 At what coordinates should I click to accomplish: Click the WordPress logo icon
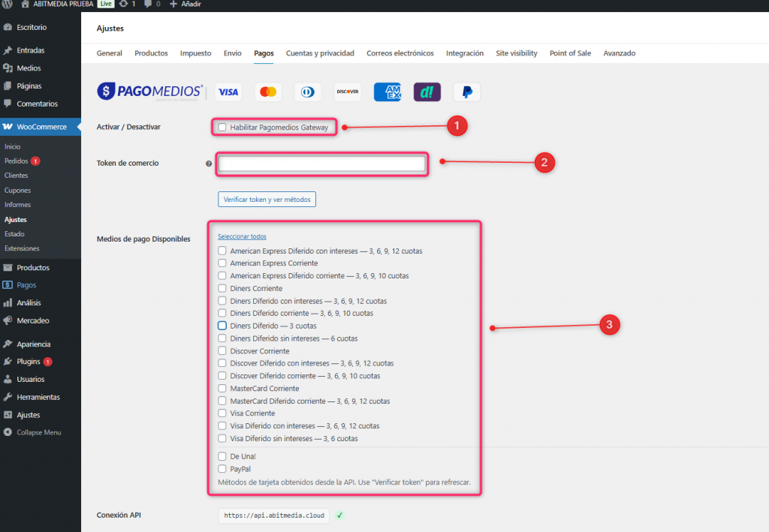(8, 4)
